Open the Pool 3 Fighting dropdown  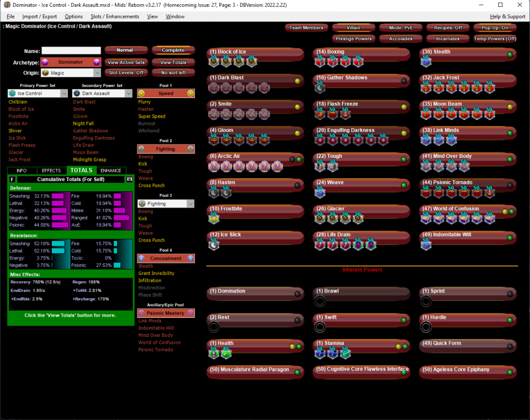pos(166,203)
